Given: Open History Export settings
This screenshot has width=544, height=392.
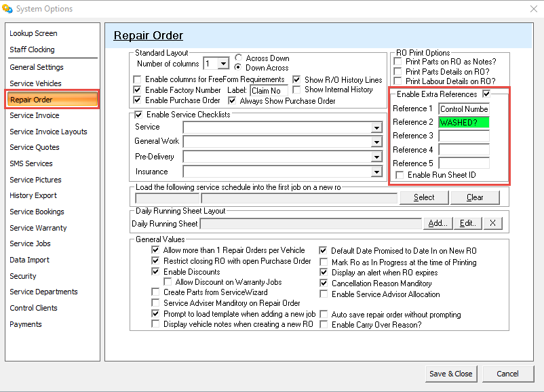Looking at the screenshot, I should tap(33, 195).
